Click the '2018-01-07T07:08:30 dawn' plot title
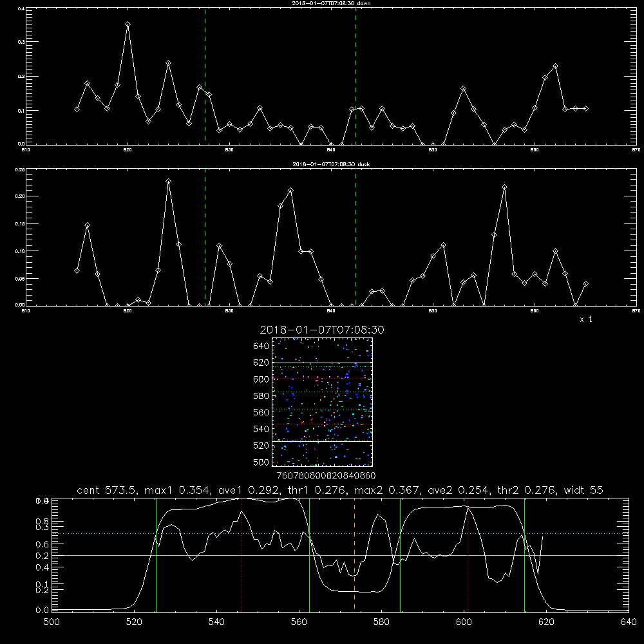 pyautogui.click(x=331, y=3)
